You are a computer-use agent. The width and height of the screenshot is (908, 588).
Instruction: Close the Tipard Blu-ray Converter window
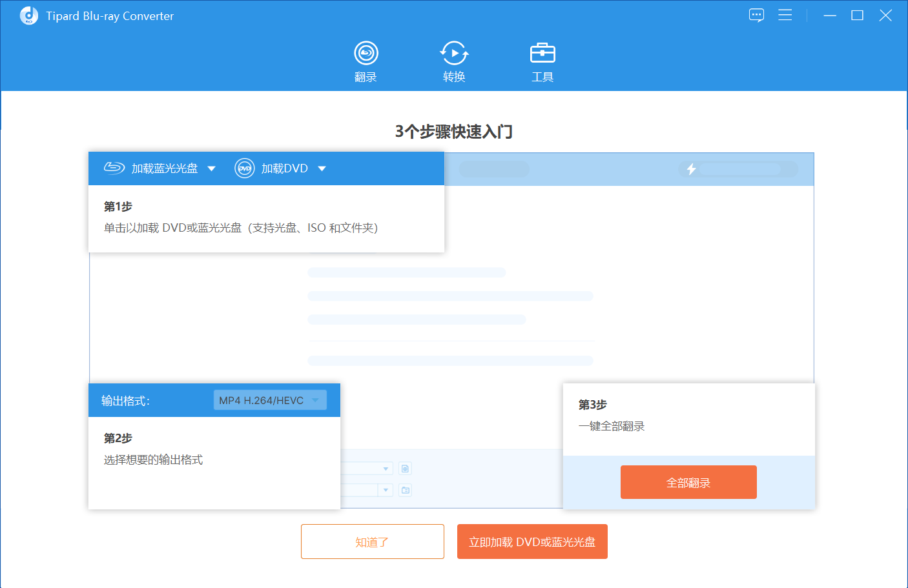tap(885, 15)
